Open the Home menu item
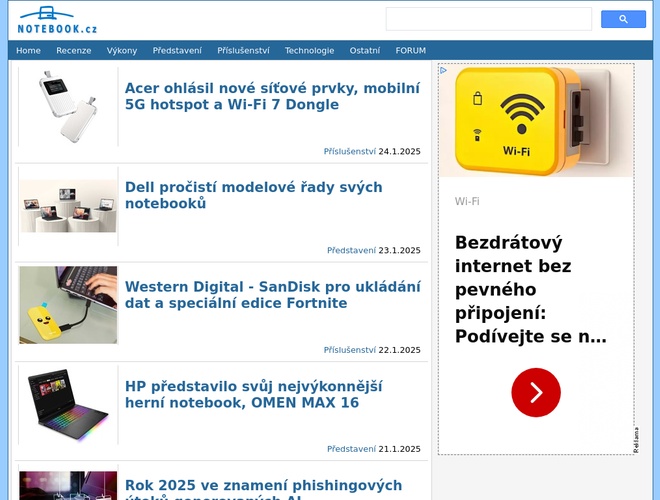Screen dimensions: 660x500 [x=28, y=50]
